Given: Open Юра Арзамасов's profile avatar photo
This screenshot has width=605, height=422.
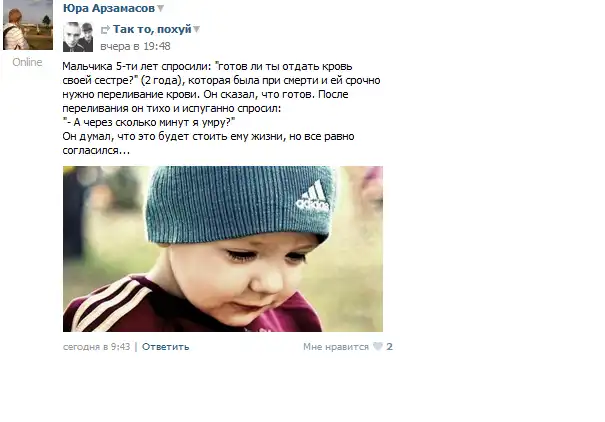Looking at the screenshot, I should pyautogui.click(x=28, y=25).
